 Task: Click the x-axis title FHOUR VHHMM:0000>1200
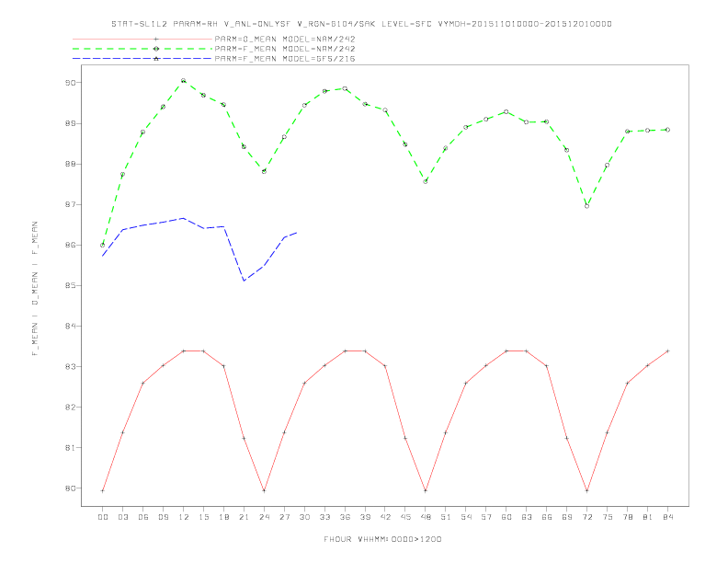[382, 539]
